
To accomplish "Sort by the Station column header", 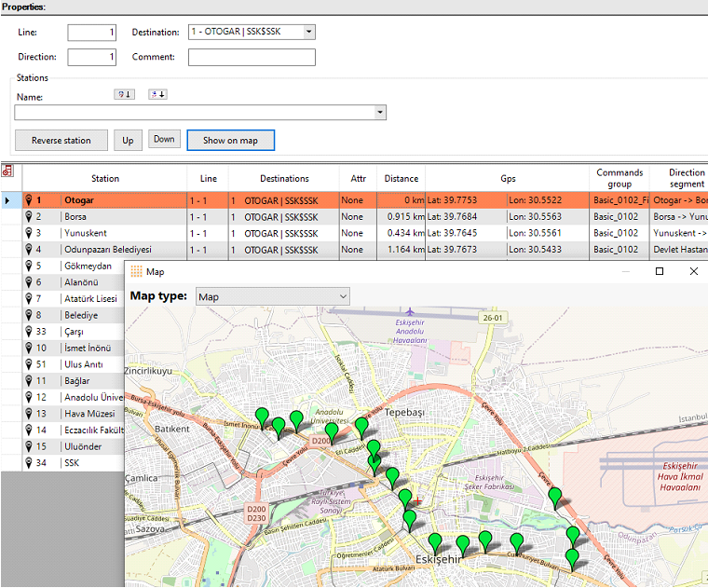I will coord(104,178).
